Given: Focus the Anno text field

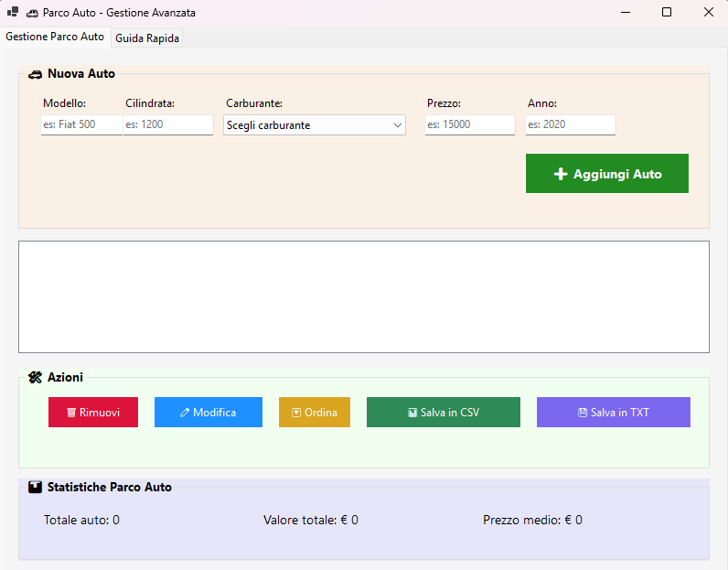Looking at the screenshot, I should (x=571, y=124).
